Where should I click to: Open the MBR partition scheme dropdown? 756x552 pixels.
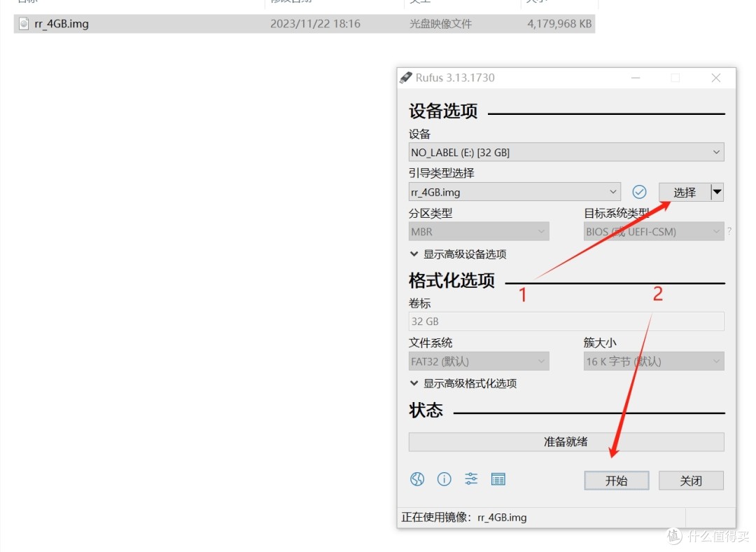coord(479,232)
